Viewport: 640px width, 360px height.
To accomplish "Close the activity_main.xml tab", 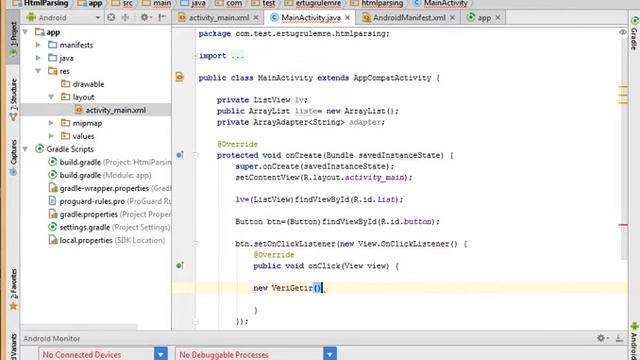I will (256, 18).
